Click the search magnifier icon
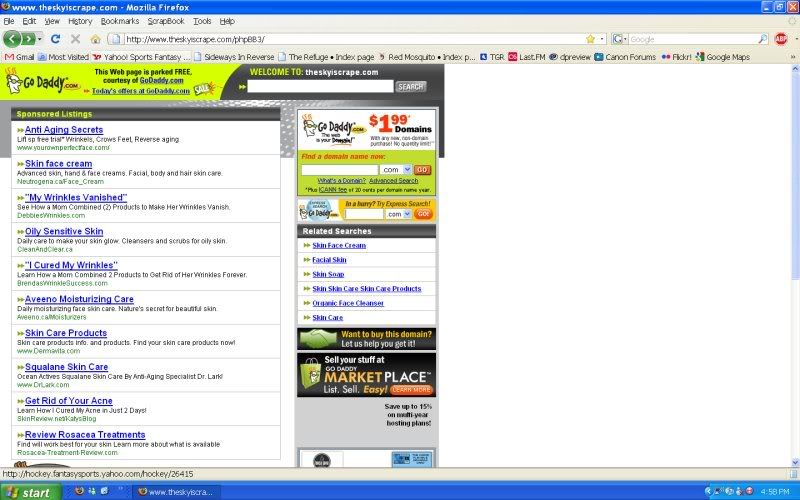This screenshot has width=800, height=500. click(763, 39)
